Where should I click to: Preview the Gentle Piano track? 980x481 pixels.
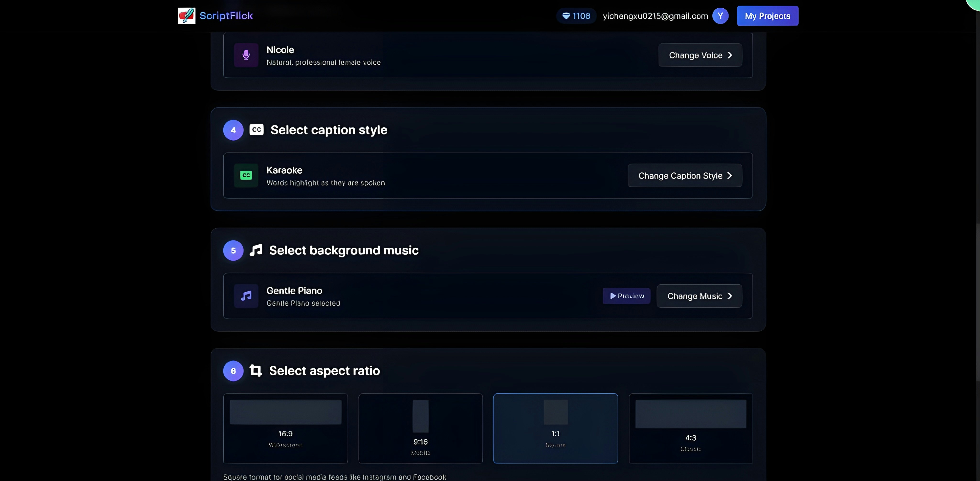[x=627, y=296]
